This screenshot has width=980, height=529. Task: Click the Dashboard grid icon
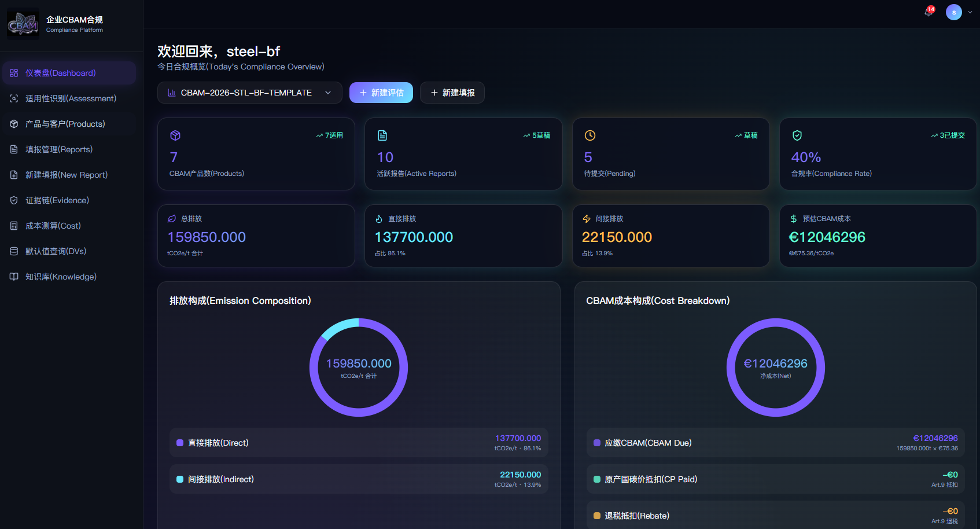(x=14, y=73)
